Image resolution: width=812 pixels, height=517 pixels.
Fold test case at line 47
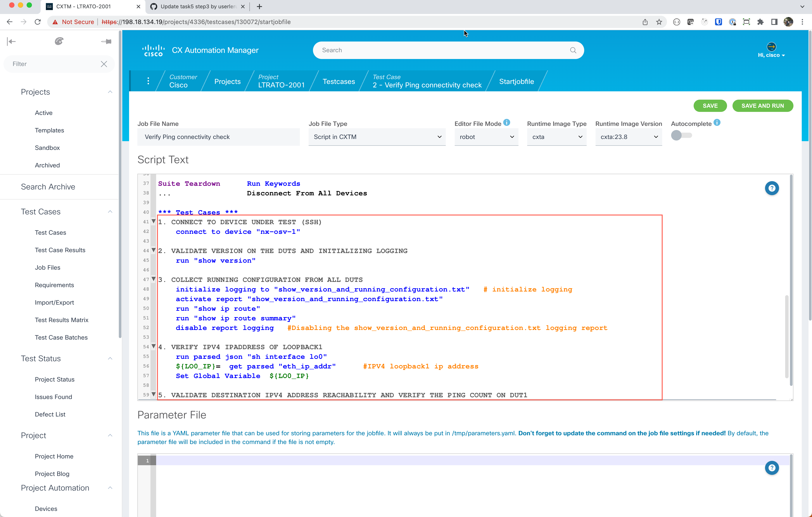(154, 279)
